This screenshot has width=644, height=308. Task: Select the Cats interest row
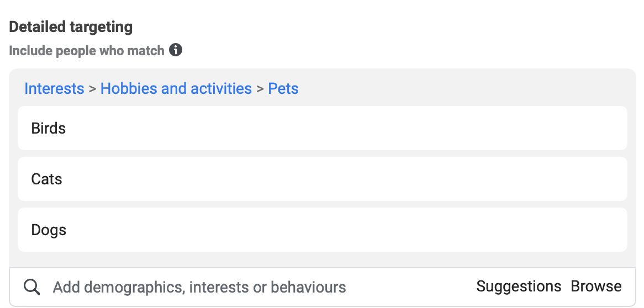click(x=322, y=179)
